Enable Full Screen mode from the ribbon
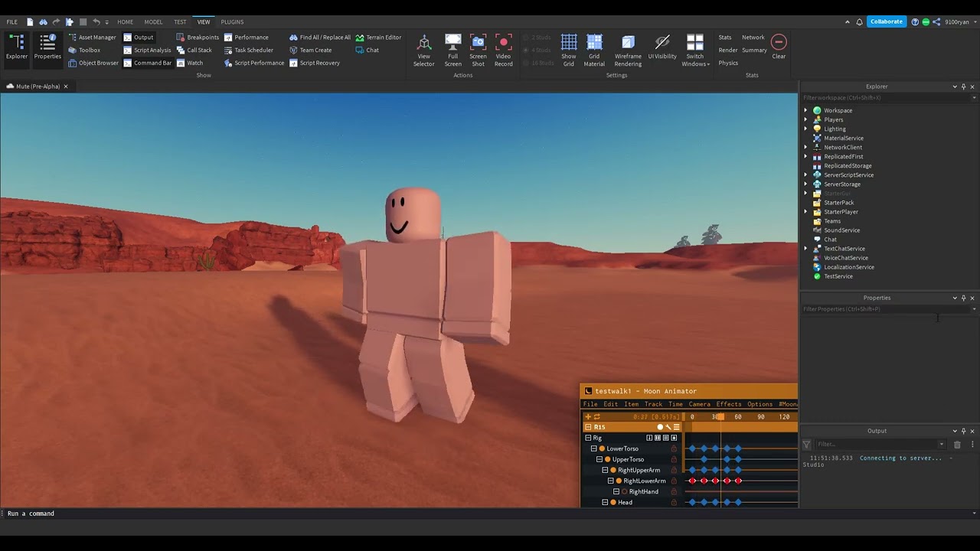Image resolution: width=980 pixels, height=551 pixels. [x=452, y=47]
